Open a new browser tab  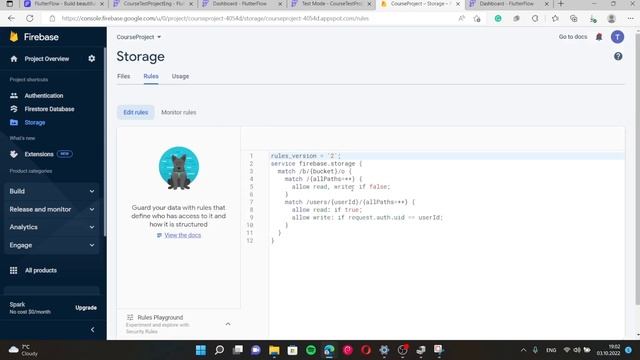click(x=561, y=4)
